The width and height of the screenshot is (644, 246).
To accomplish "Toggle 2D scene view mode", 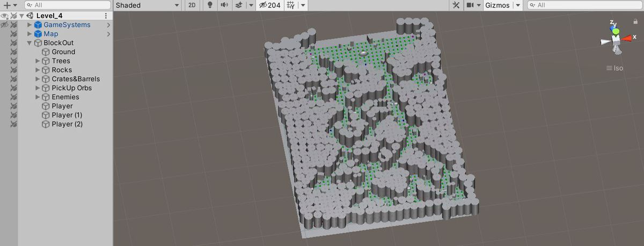I will [x=192, y=5].
